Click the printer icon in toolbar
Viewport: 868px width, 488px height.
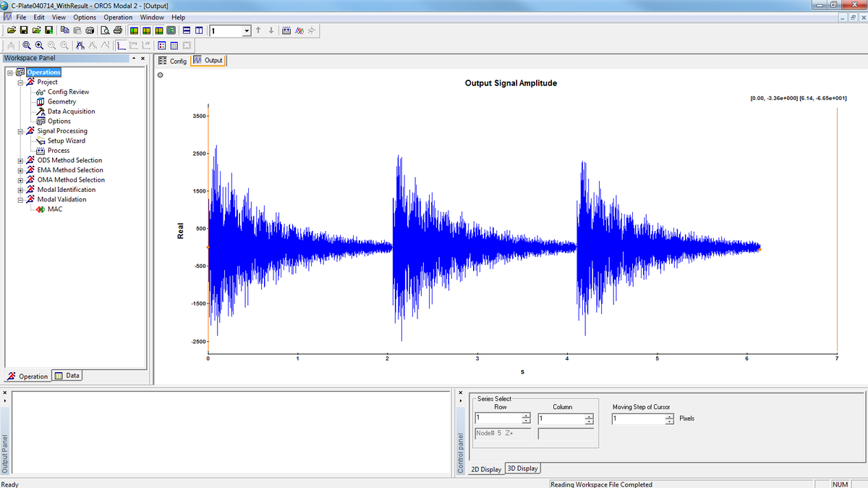pyautogui.click(x=117, y=30)
